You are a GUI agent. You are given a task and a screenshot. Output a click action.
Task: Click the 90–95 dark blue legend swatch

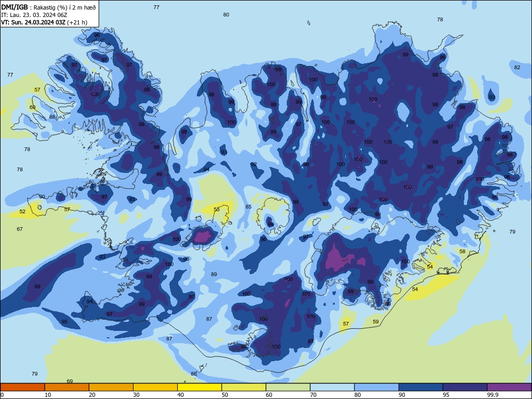pos(421,387)
